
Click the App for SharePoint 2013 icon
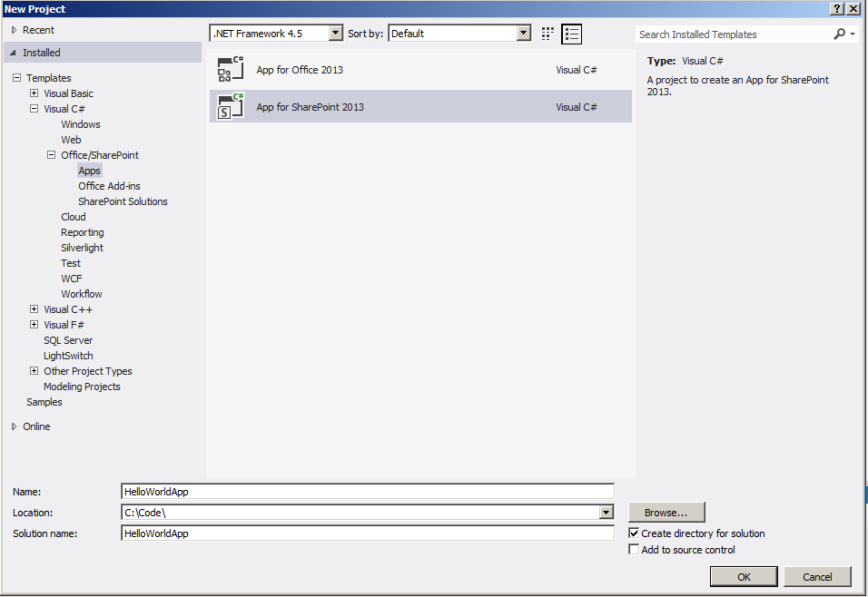point(231,106)
